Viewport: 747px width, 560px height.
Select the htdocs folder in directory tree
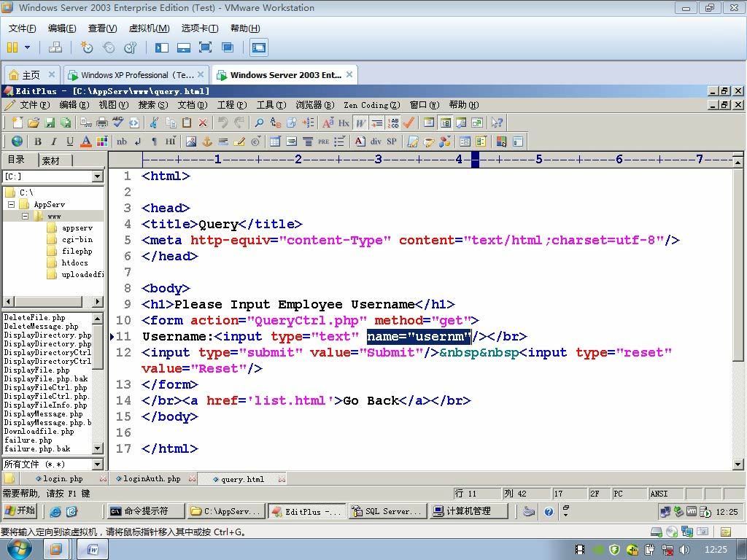coord(75,262)
